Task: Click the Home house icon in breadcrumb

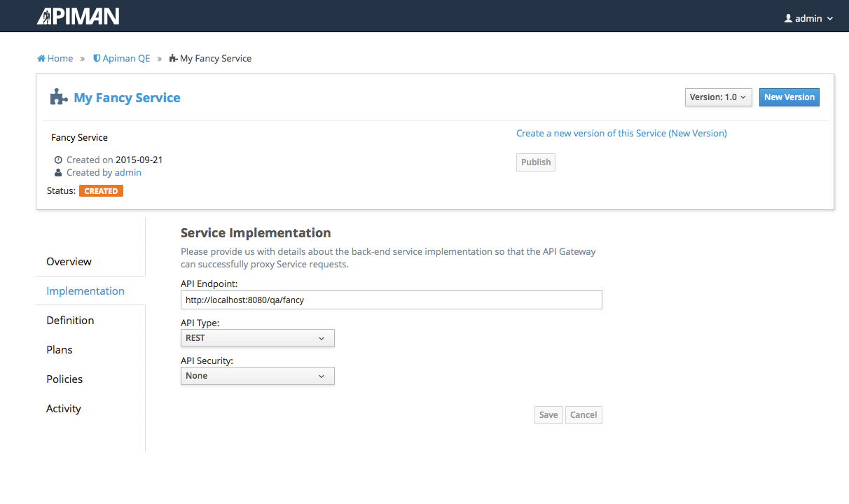Action: (41, 59)
